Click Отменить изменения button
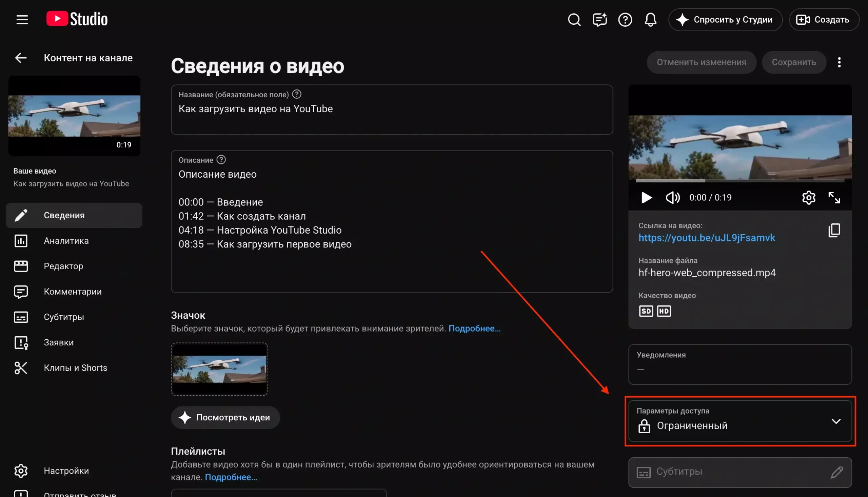Image resolution: width=868 pixels, height=497 pixels. point(702,62)
